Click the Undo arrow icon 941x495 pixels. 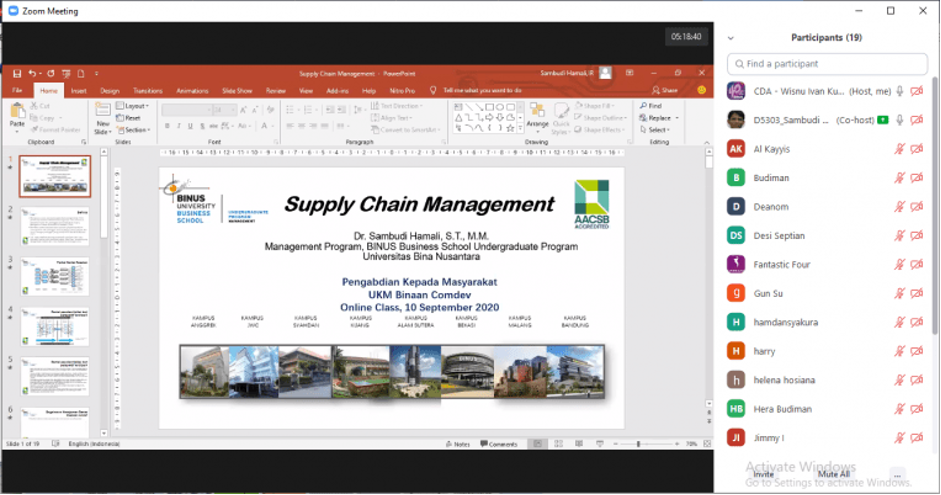pos(32,73)
